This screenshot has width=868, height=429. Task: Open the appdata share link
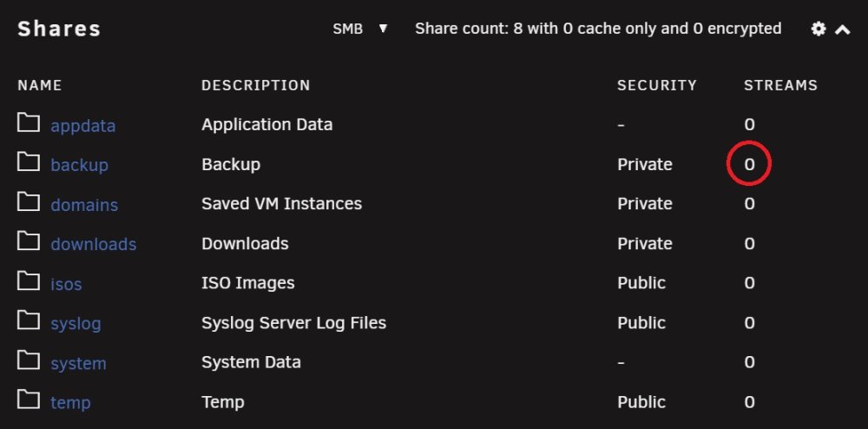[83, 126]
